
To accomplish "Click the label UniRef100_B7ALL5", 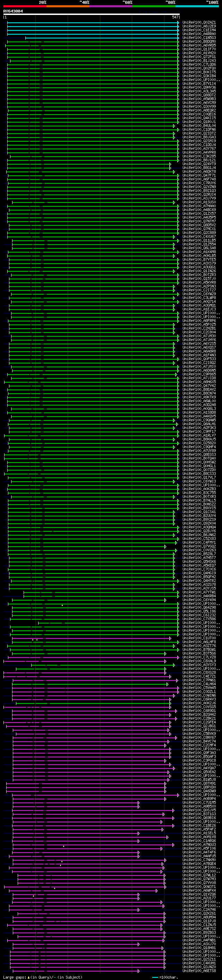I will [199, 501].
